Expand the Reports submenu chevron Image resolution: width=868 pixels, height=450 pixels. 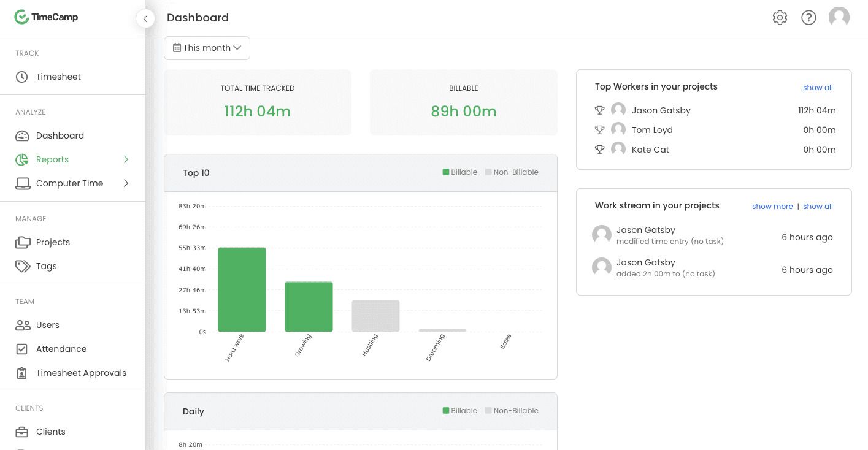pyautogui.click(x=126, y=159)
